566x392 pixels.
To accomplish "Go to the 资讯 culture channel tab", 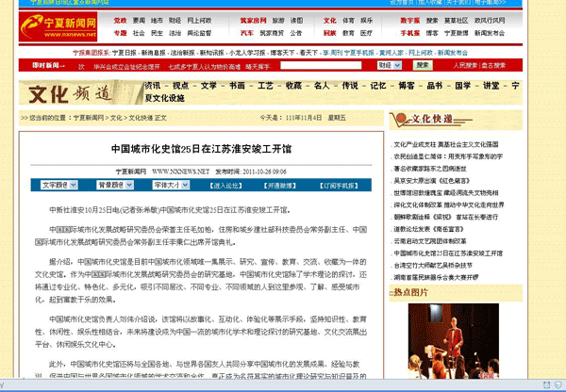I will 152,86.
